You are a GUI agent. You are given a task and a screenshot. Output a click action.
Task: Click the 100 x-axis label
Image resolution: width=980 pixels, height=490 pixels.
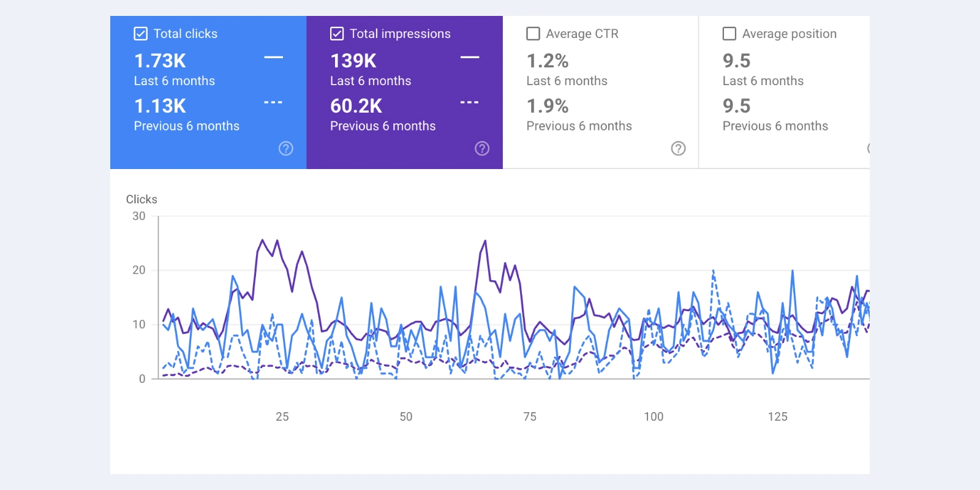(654, 417)
